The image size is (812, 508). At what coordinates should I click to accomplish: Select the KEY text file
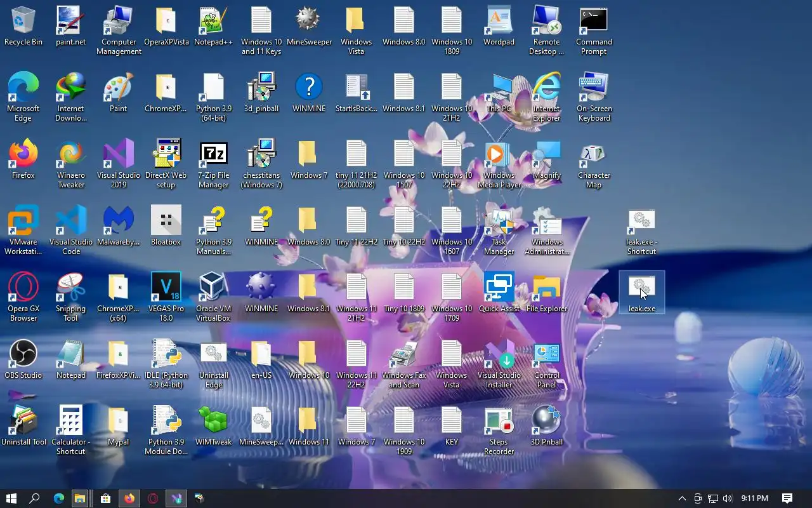tap(452, 427)
